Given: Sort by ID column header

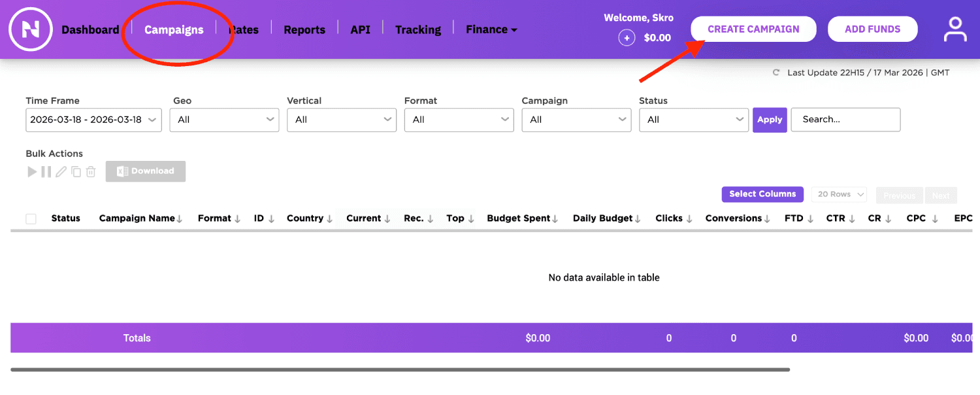Looking at the screenshot, I should pos(264,218).
